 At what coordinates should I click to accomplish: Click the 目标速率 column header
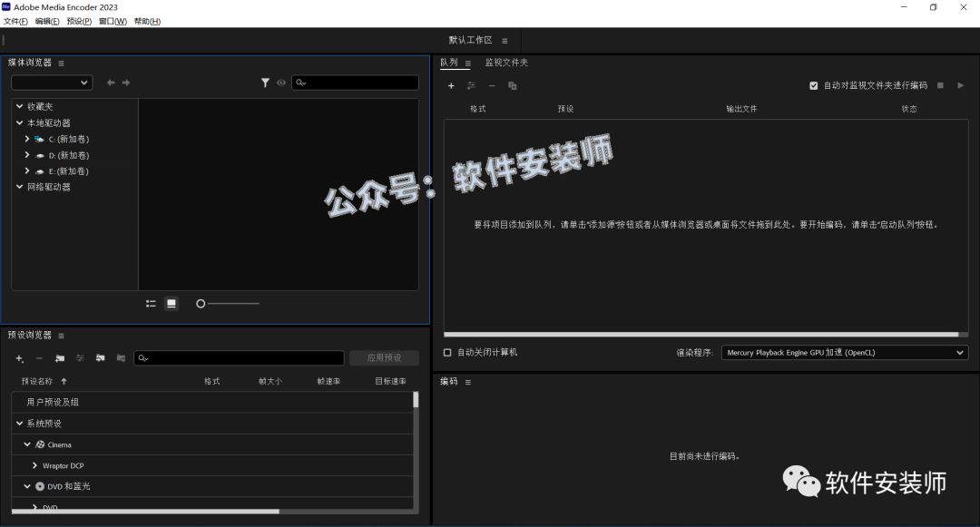(390, 382)
